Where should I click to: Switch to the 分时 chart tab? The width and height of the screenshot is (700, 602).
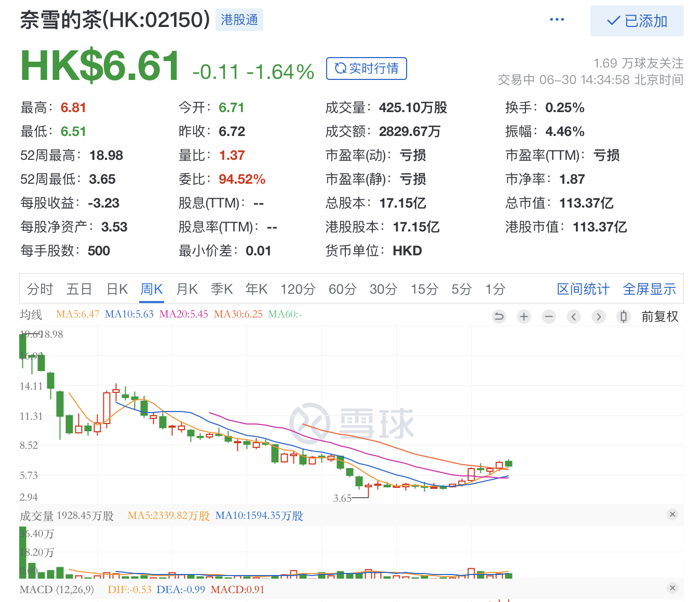coord(40,289)
